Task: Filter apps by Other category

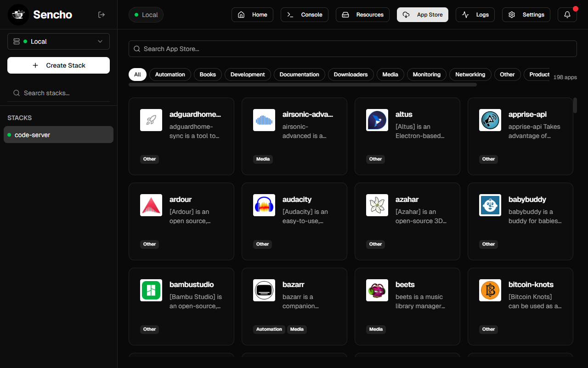Action: (507, 75)
